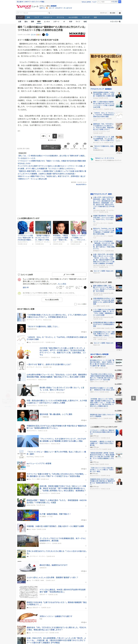The height and width of the screenshot is (644, 138).
Task: Click the Yahoo! JAPAN top bar link
Action: 86,2
